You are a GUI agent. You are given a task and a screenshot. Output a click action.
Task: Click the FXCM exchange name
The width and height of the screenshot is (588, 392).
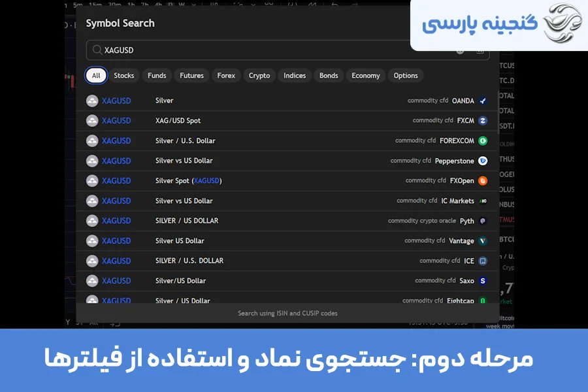465,120
